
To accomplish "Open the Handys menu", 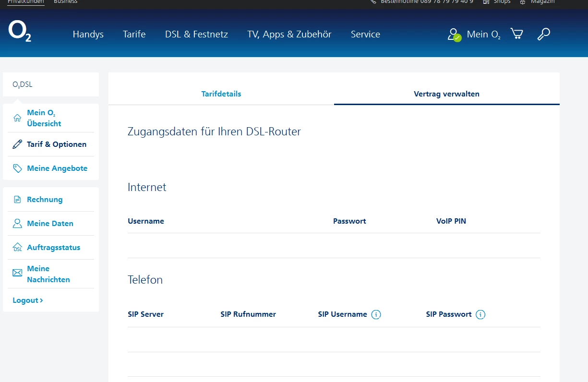I will (x=88, y=34).
